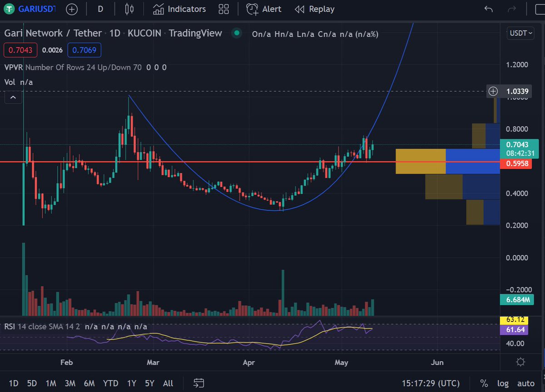Click the red 0.7043 sell price box
This screenshot has width=545, height=392.
tap(21, 50)
